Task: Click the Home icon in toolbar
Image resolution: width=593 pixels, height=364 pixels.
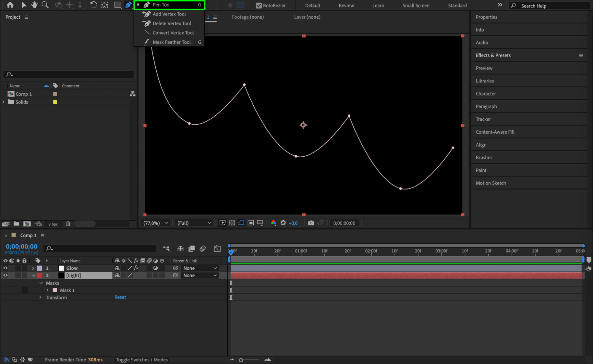Action: click(x=10, y=5)
